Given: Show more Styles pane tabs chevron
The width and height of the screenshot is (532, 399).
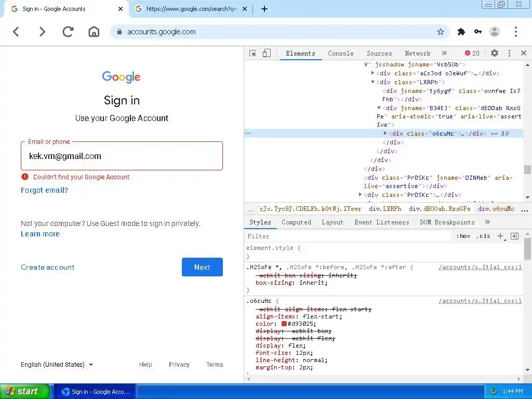Looking at the screenshot, I should point(487,222).
